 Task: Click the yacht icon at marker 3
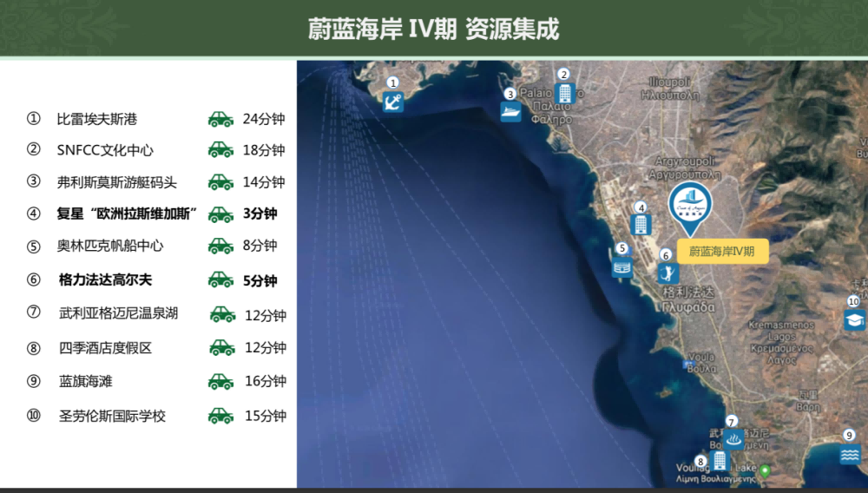(x=510, y=112)
